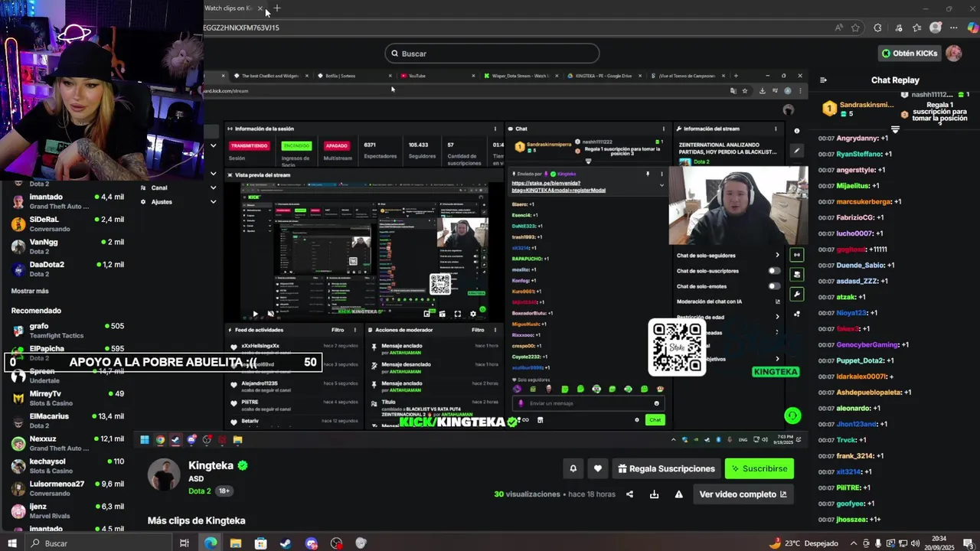
Task: Open browser Settings and more menu
Action: click(x=953, y=28)
